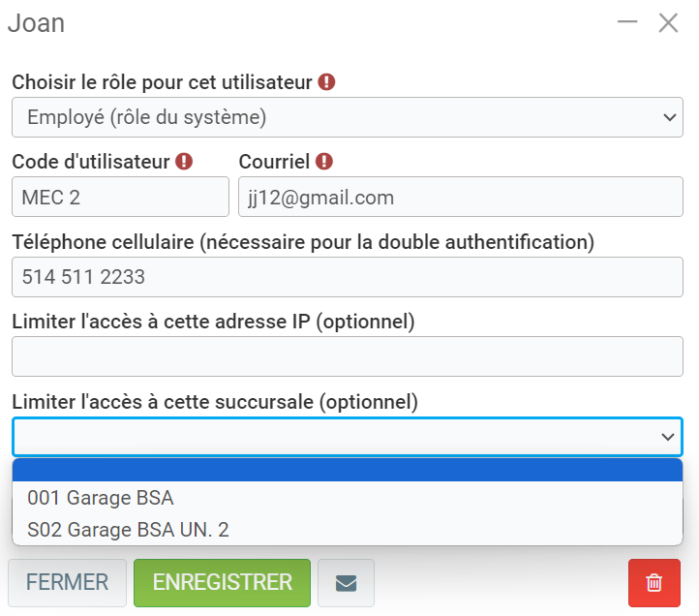The image size is (699, 616).
Task: Focus the Code d'utilisateur field containing MEC 2
Action: click(120, 197)
